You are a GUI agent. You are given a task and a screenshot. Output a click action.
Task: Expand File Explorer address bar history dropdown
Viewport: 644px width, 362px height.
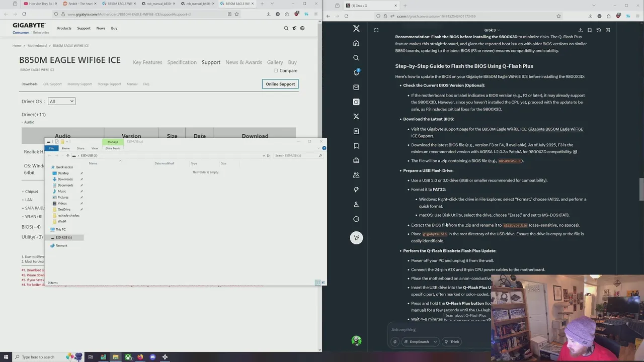(x=263, y=155)
